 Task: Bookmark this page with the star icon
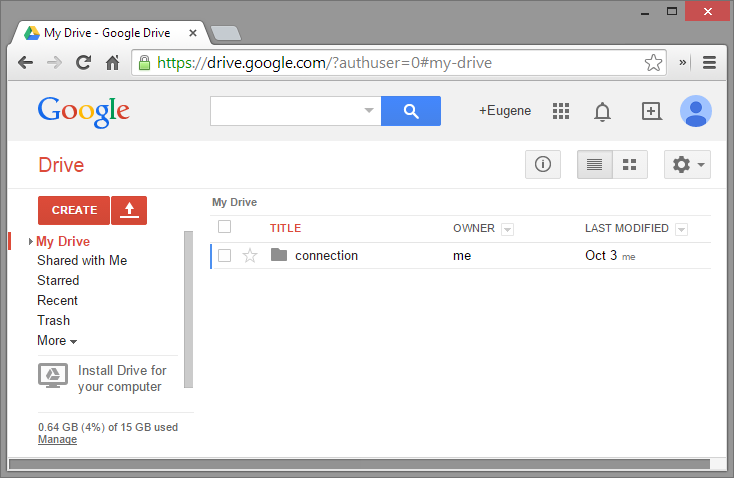coord(653,62)
